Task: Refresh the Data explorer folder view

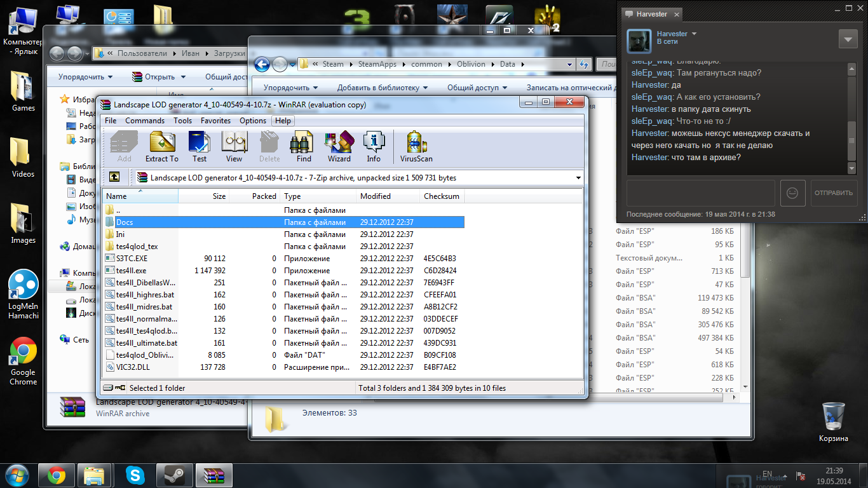Action: (583, 64)
